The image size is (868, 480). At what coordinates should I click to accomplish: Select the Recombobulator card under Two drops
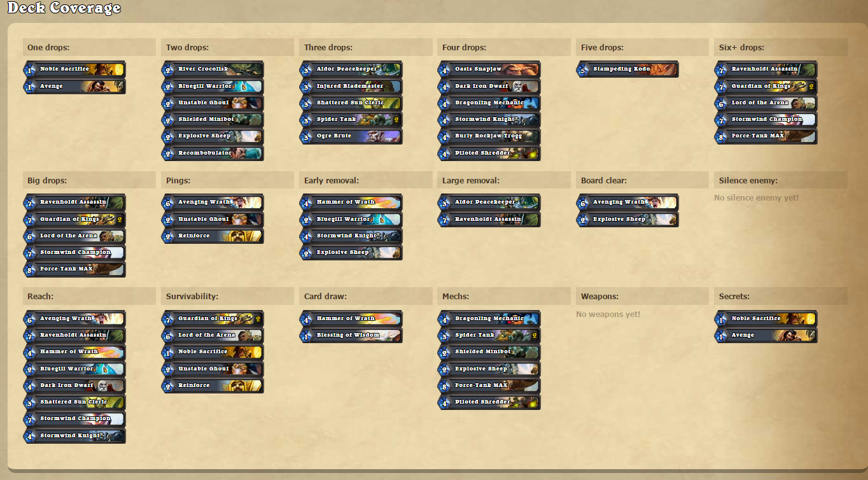pos(213,153)
